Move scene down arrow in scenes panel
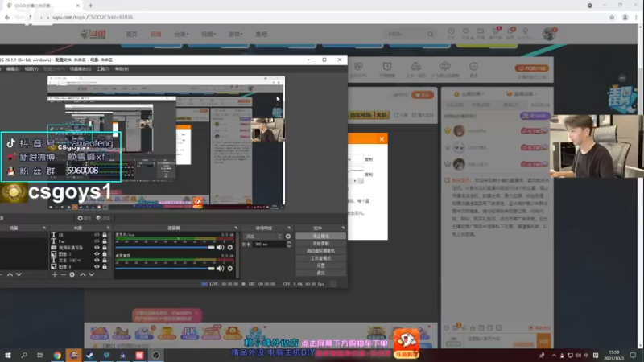 (x=19, y=274)
